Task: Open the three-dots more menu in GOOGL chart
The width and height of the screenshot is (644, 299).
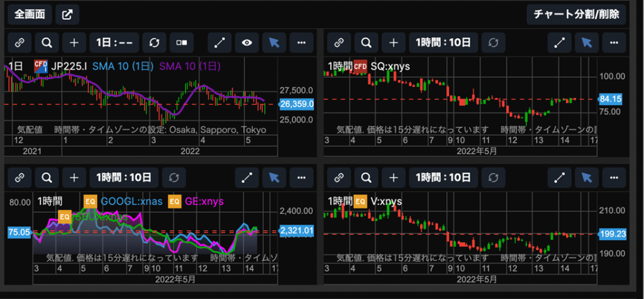Action: click(x=301, y=178)
